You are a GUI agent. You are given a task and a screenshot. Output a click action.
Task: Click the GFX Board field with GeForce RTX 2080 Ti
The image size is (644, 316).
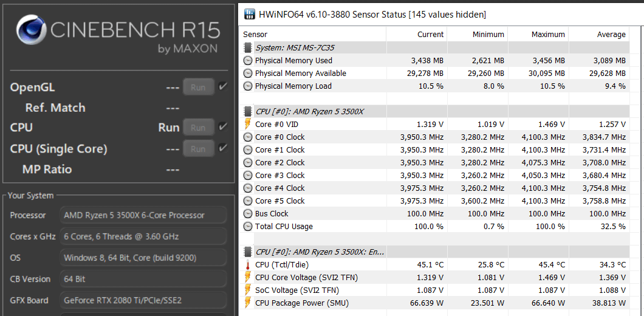click(x=143, y=300)
